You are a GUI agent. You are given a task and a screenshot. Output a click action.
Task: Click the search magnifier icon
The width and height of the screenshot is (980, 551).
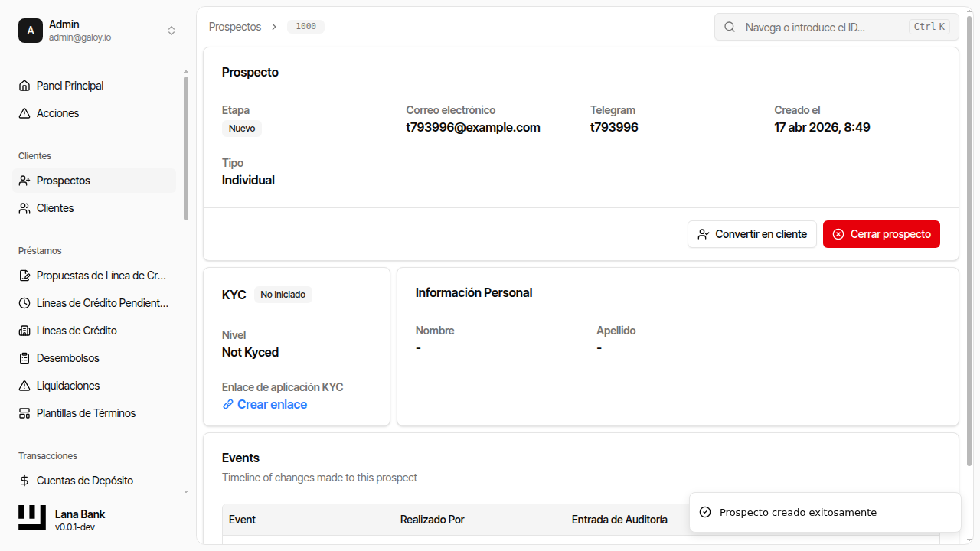pyautogui.click(x=730, y=27)
